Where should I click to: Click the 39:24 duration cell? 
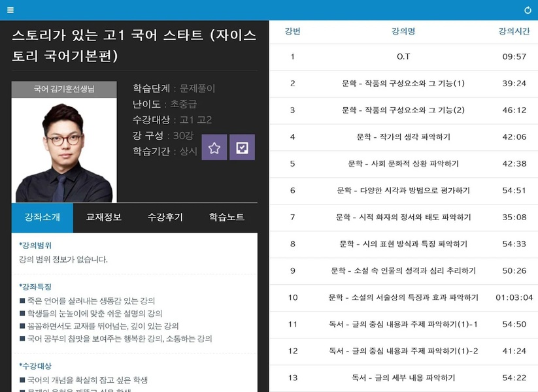[x=514, y=84]
